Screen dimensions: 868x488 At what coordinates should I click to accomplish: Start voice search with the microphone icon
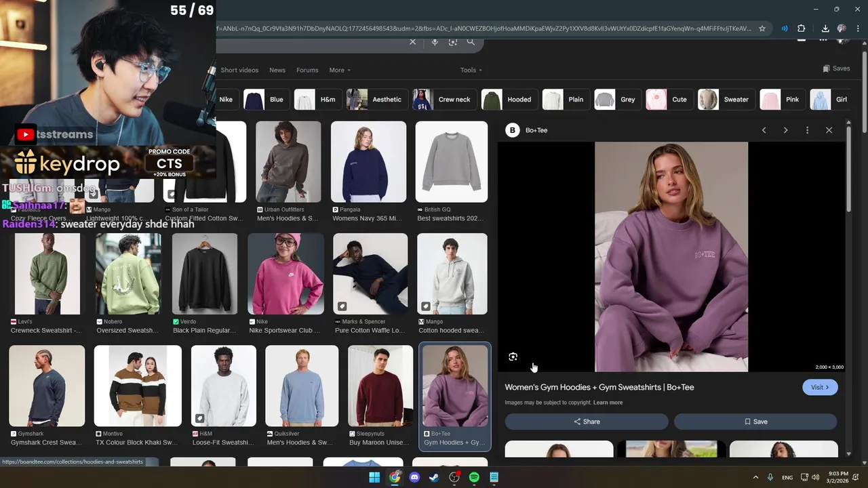point(435,42)
